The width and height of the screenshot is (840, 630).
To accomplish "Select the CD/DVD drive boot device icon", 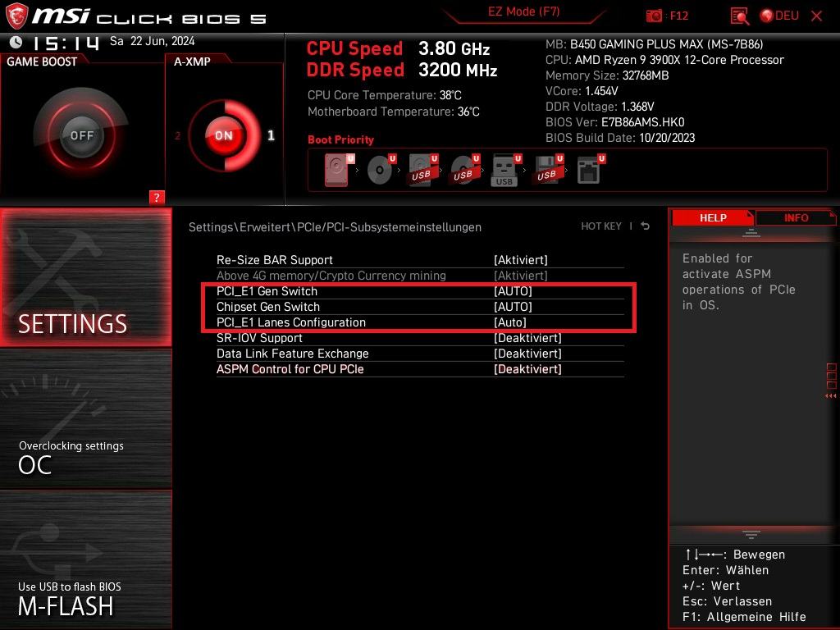I will click(x=381, y=170).
